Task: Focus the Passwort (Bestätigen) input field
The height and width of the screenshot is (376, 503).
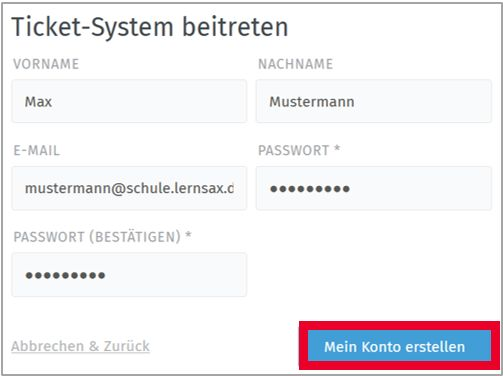Action: click(x=129, y=275)
